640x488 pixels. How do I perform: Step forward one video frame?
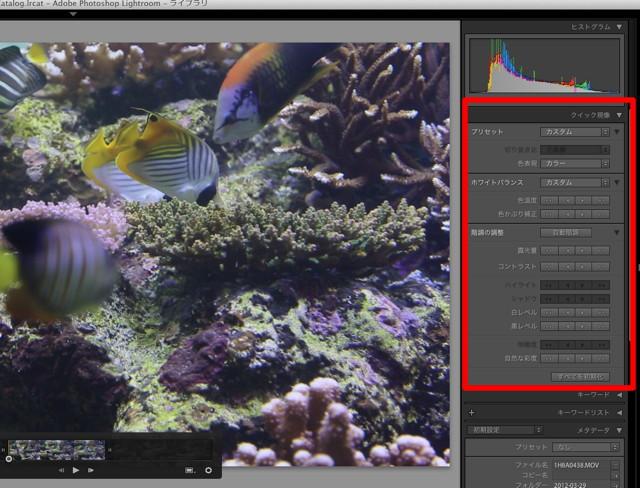click(x=90, y=469)
